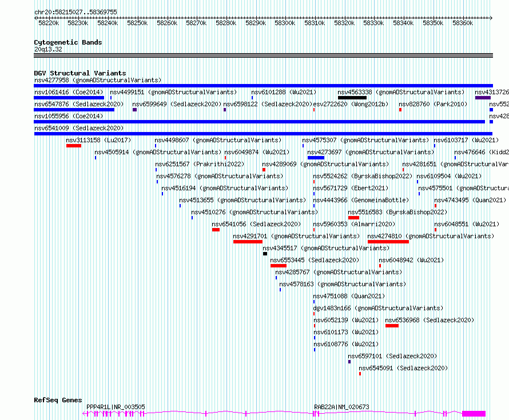Open the esv2722620 (Wong2012b) variant label
The width and height of the screenshot is (509, 420).
coord(351,104)
